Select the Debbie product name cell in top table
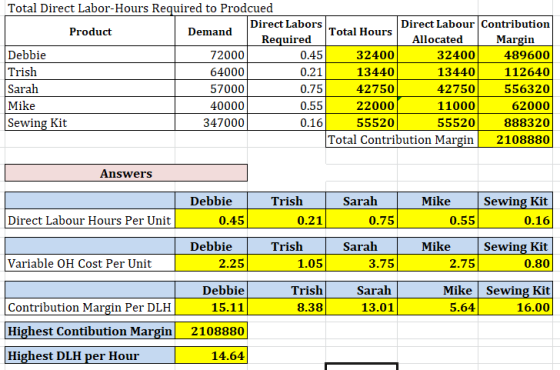This screenshot has width=560, height=370. coord(90,55)
